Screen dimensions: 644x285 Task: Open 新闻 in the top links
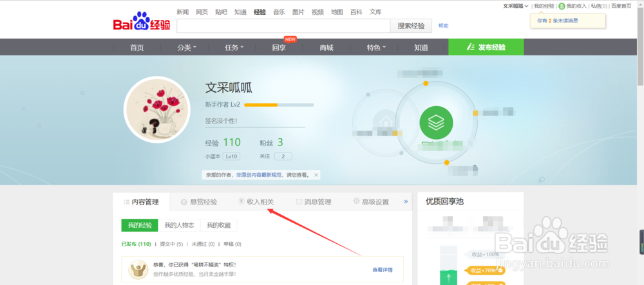182,12
